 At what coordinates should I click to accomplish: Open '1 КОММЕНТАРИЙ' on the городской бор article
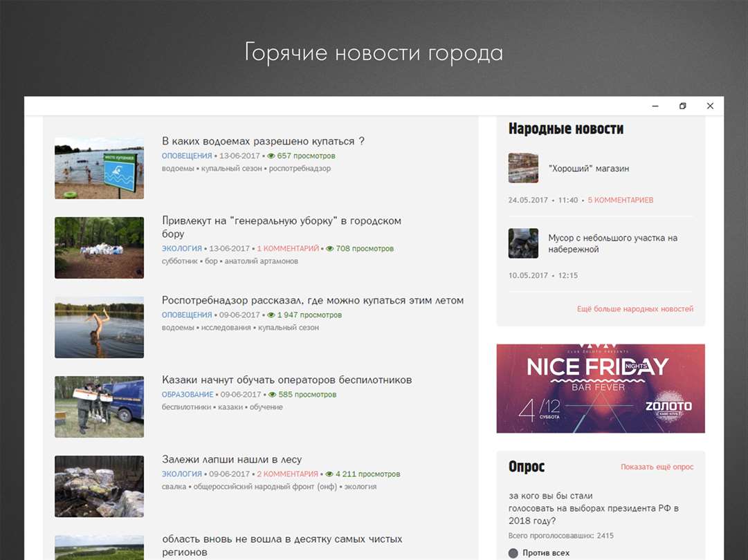(x=288, y=248)
